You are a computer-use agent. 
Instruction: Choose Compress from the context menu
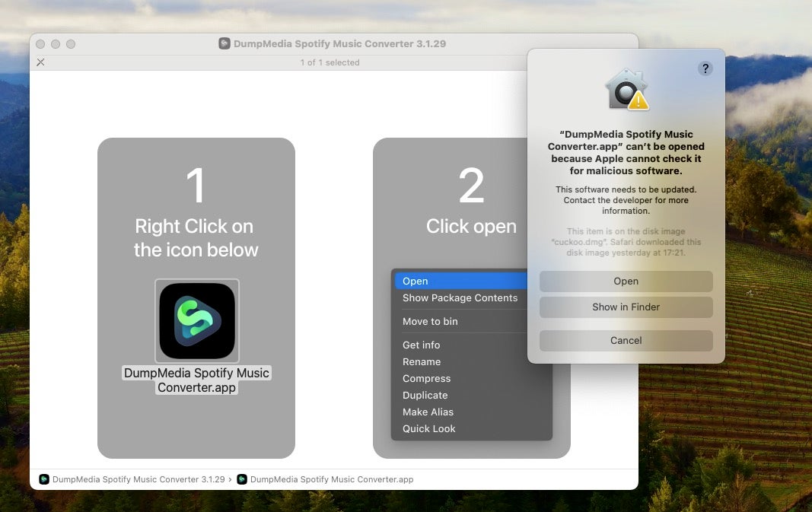[426, 379]
